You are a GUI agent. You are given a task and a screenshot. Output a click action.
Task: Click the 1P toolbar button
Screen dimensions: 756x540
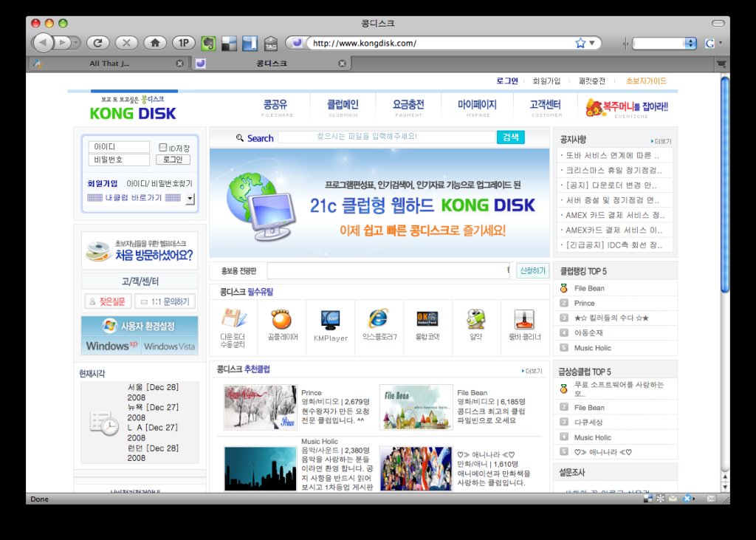click(x=184, y=43)
